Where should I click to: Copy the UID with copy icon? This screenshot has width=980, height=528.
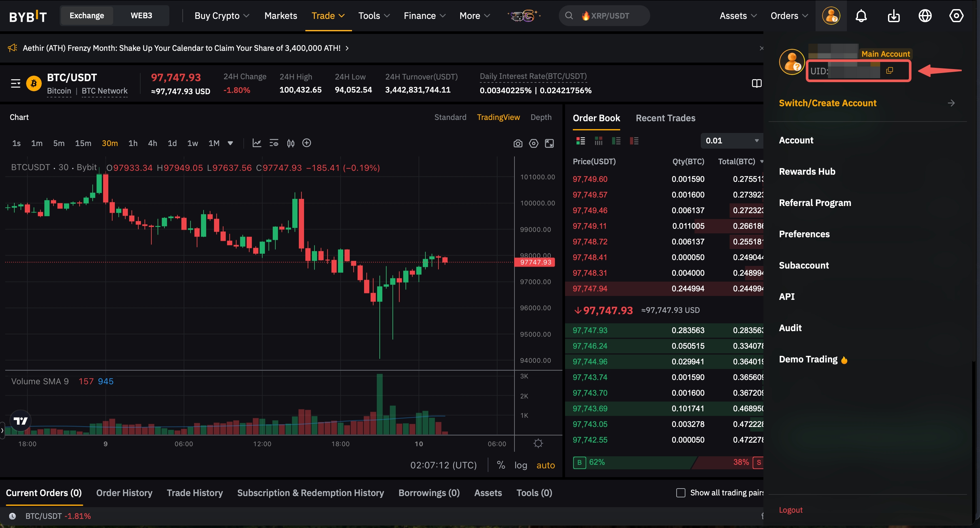(889, 71)
